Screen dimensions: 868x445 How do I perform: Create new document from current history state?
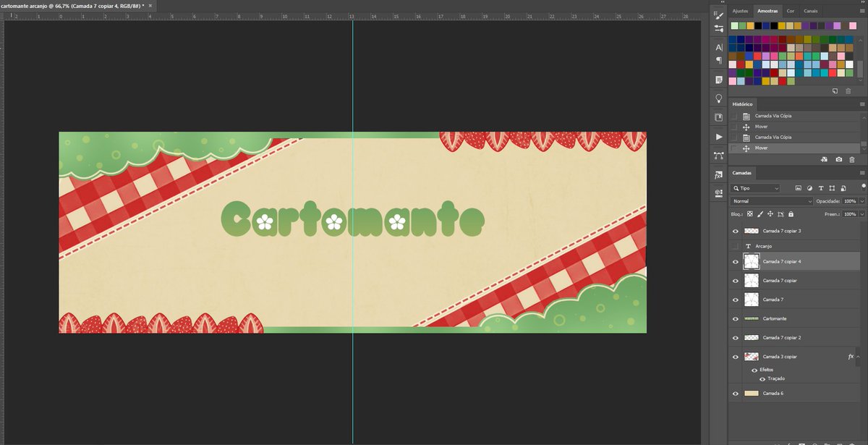click(x=824, y=159)
